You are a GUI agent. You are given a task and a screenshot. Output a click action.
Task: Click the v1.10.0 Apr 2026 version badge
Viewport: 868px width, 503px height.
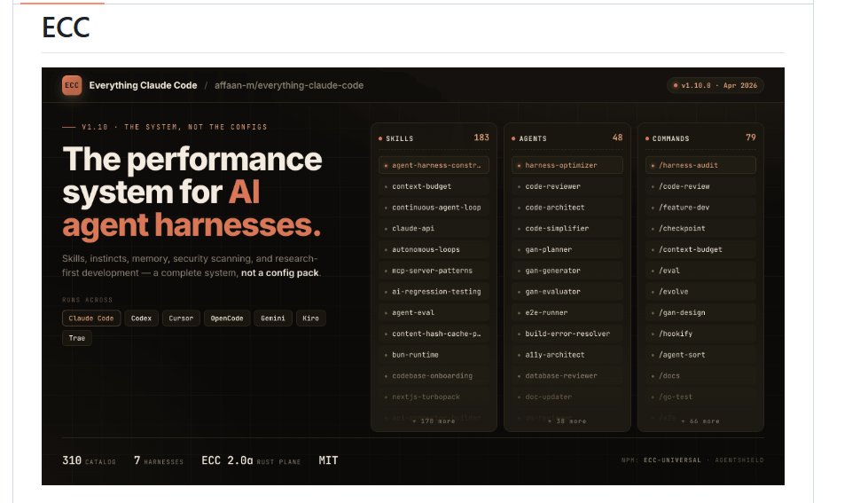[x=716, y=85]
